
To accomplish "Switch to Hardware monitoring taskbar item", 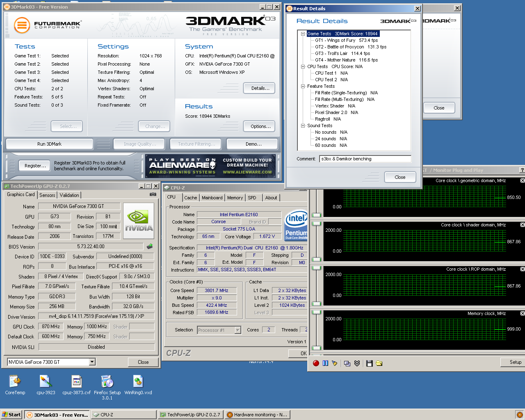I will pyautogui.click(x=258, y=415).
